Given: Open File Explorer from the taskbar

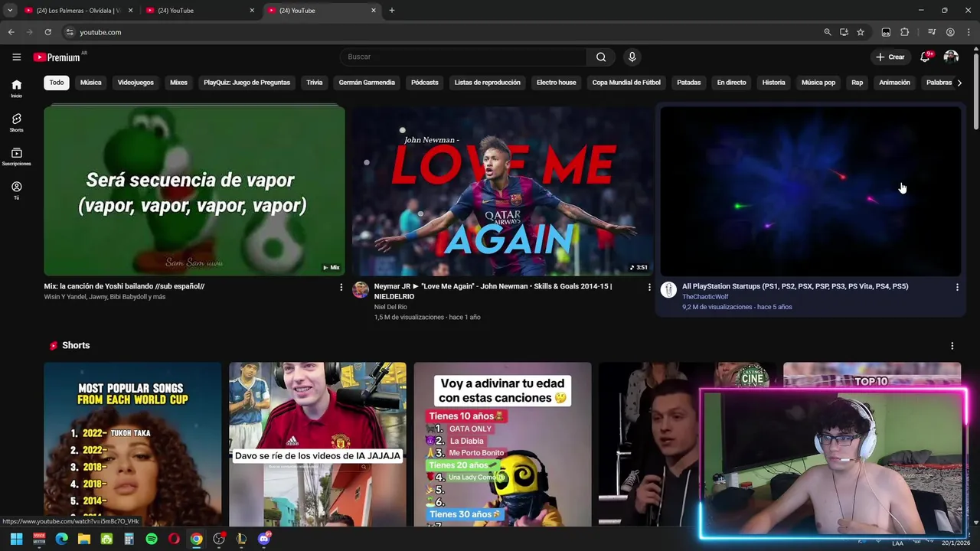Looking at the screenshot, I should click(x=84, y=539).
